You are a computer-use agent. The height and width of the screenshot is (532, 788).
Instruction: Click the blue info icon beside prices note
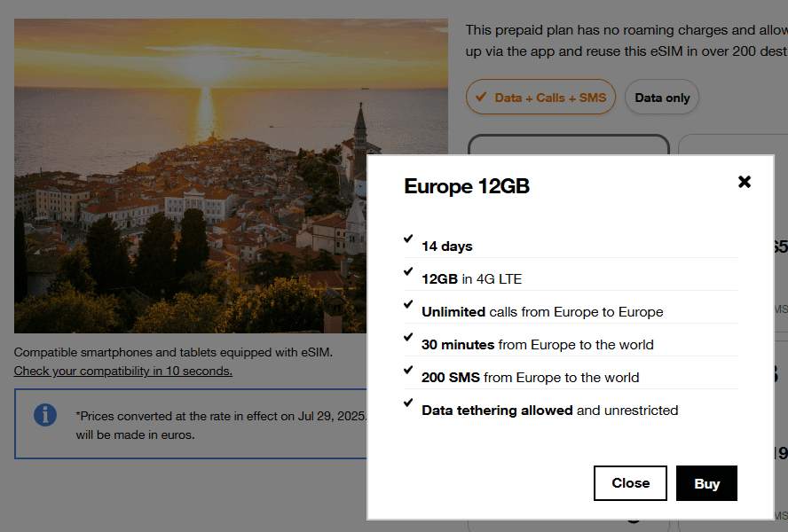pos(45,415)
